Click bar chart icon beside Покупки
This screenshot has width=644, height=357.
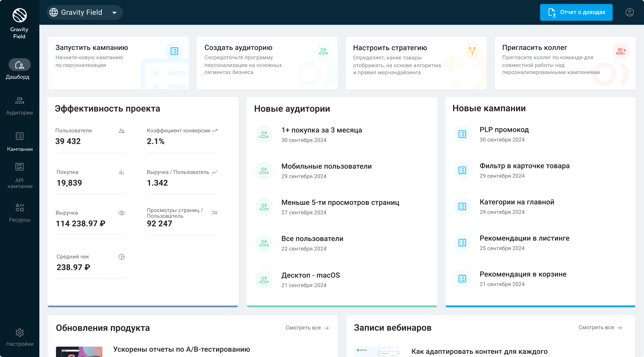click(x=121, y=172)
